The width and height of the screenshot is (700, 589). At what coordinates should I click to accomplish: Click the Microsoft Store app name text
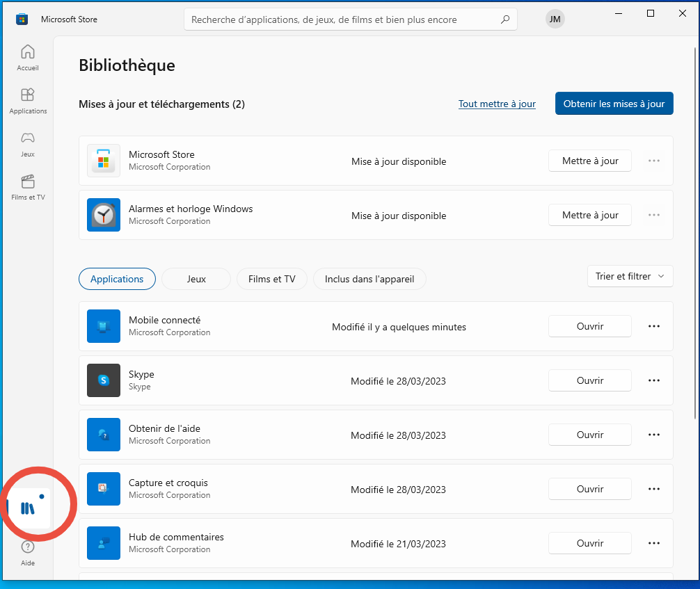click(x=161, y=154)
